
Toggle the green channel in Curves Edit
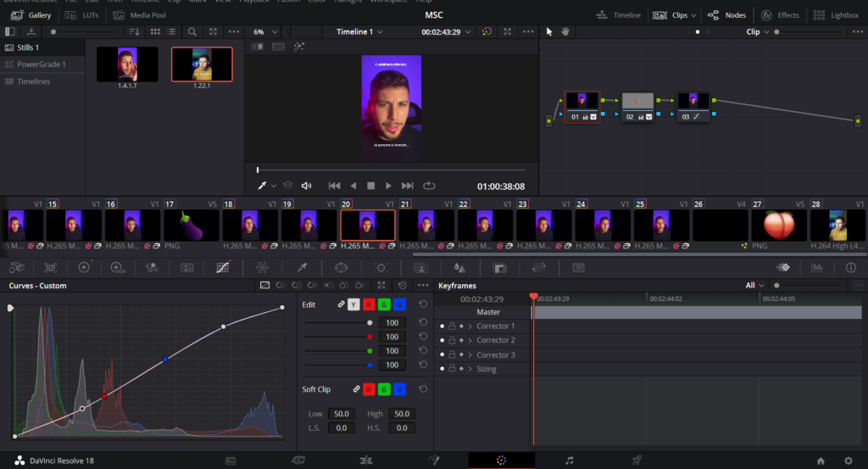[384, 304]
